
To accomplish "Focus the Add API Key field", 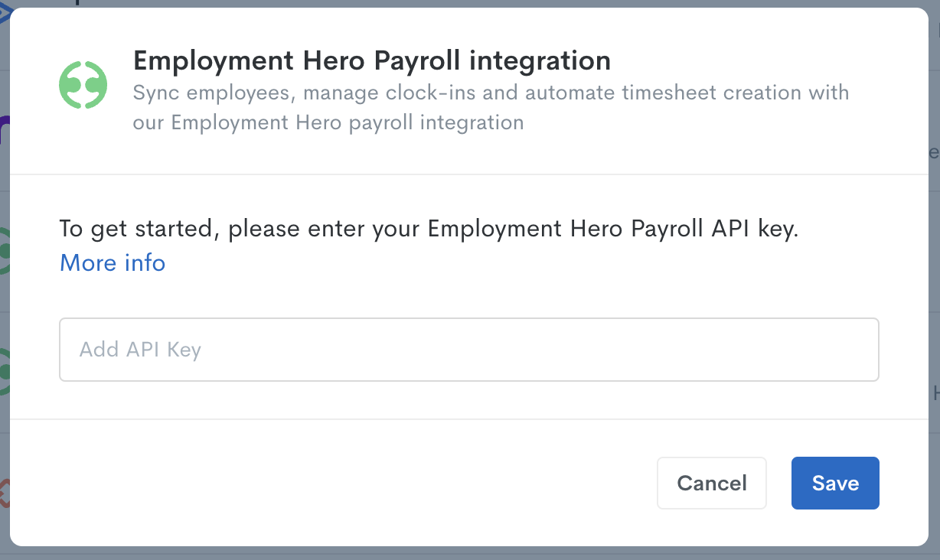I will click(x=469, y=350).
